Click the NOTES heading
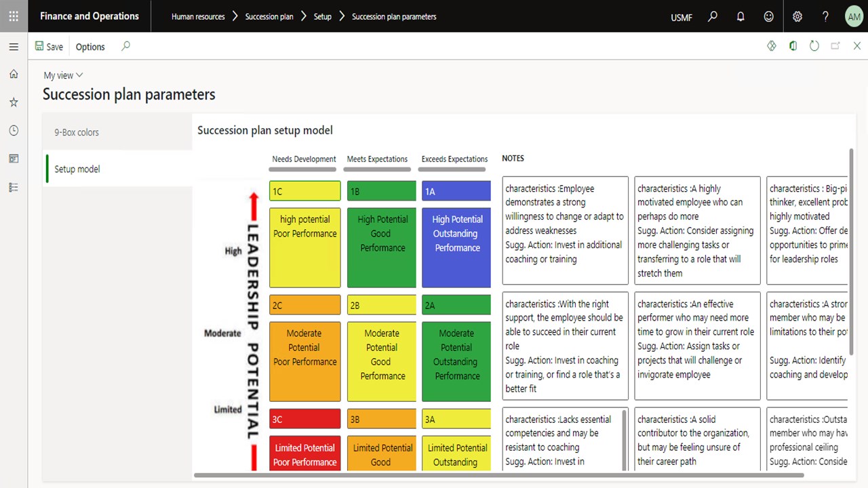 coord(513,158)
